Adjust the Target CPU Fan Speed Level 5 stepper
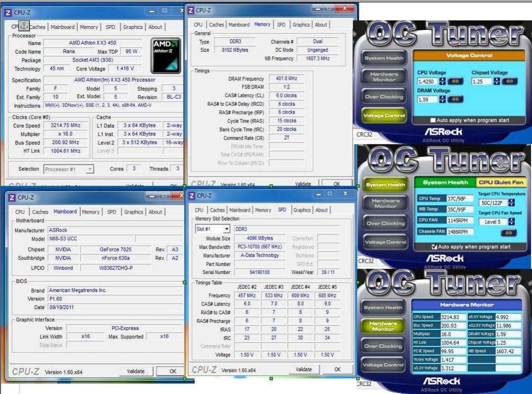The image size is (532, 394). click(x=511, y=222)
